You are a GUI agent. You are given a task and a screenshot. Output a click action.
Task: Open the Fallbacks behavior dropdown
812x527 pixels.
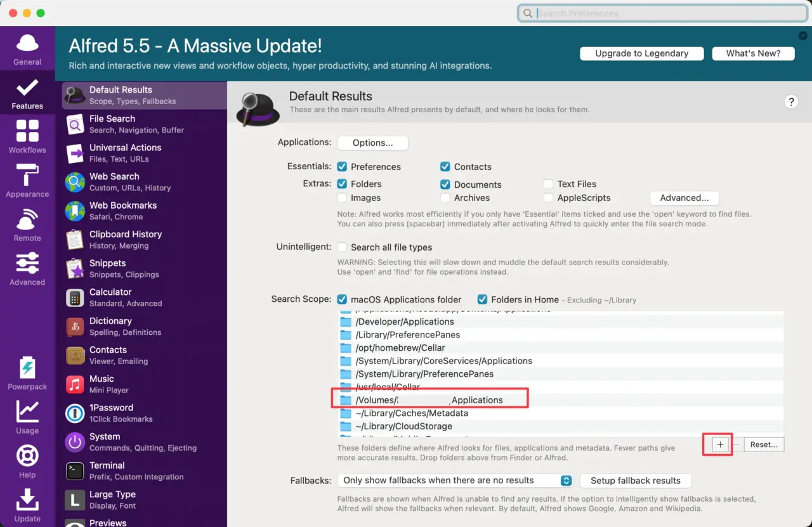[x=455, y=481]
